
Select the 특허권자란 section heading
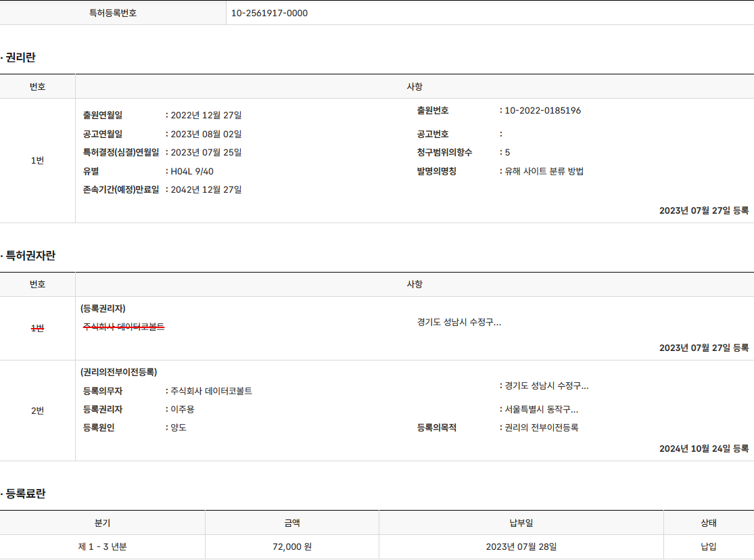(30, 256)
